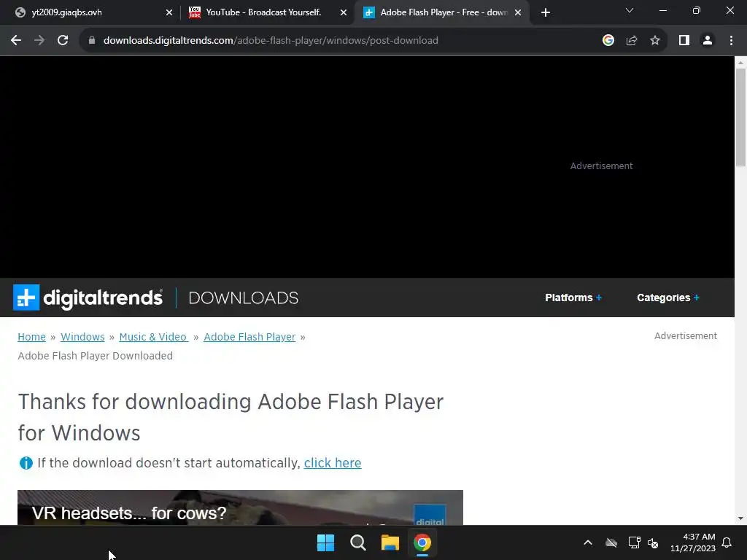Click the scrollbar up arrow

(740, 63)
